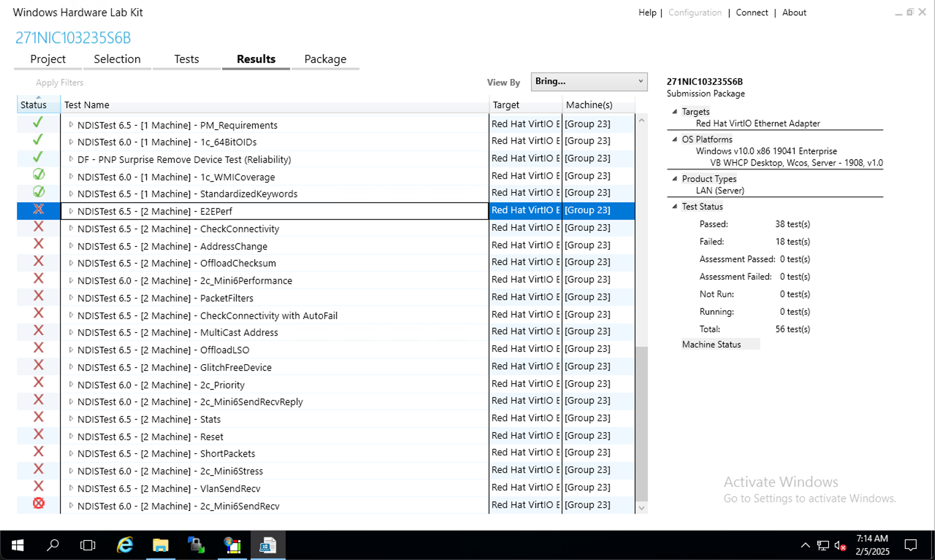Click circled green check for 1c_WMICoverage test
Screen dimensions: 935x560
(38, 175)
